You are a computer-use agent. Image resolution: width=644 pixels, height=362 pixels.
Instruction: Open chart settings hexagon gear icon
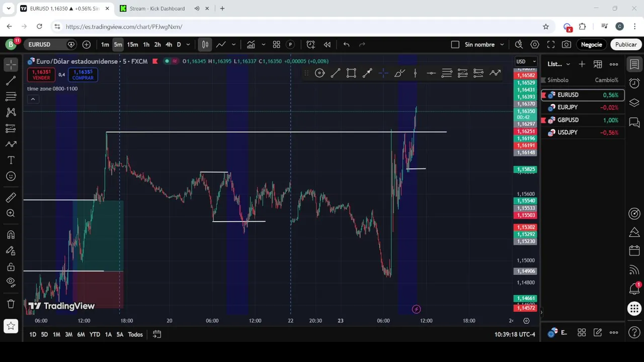click(x=535, y=45)
